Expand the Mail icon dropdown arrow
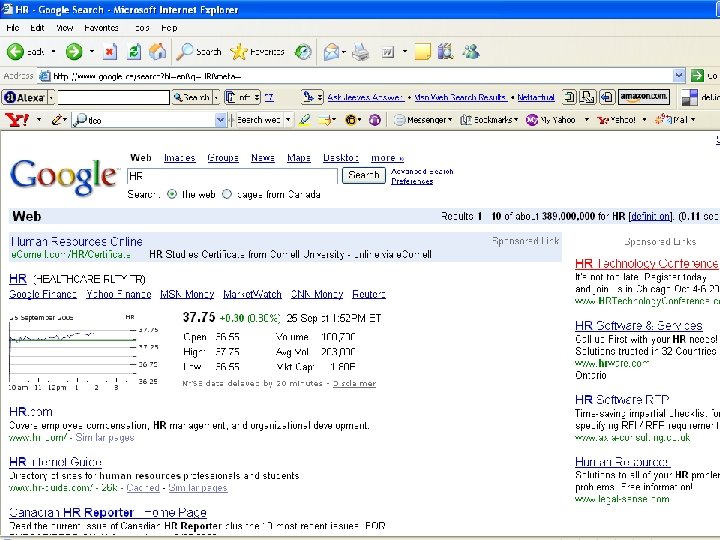This screenshot has height=540, width=720. [344, 52]
